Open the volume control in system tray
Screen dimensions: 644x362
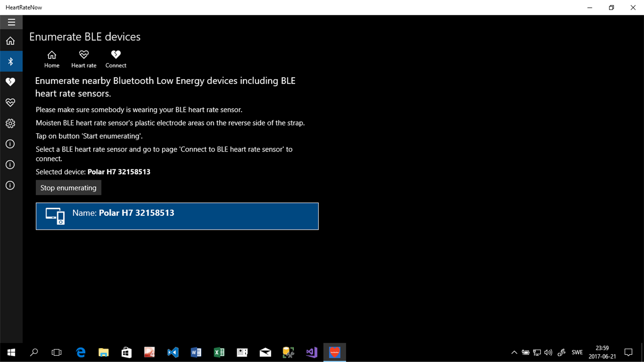[548, 353]
